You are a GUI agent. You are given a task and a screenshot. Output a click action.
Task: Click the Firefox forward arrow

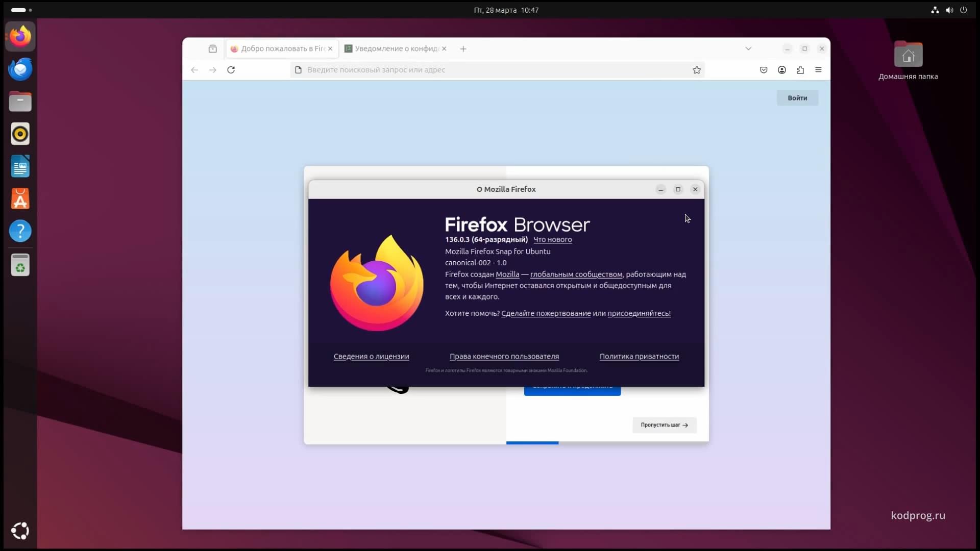click(213, 70)
